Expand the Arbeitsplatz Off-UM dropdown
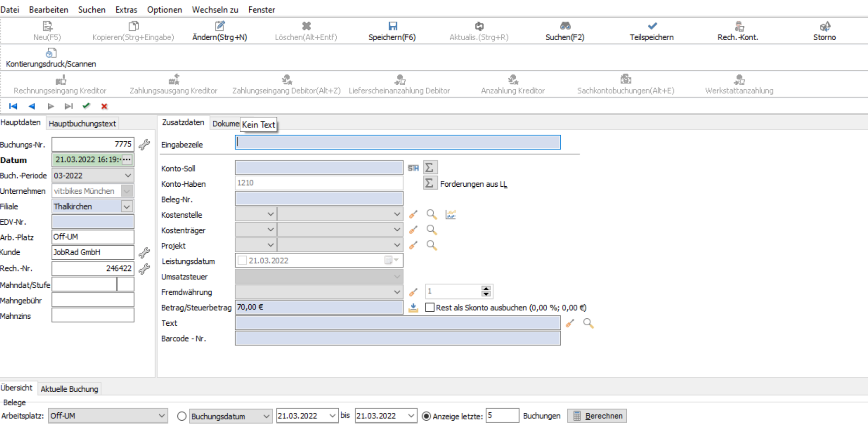 [161, 416]
